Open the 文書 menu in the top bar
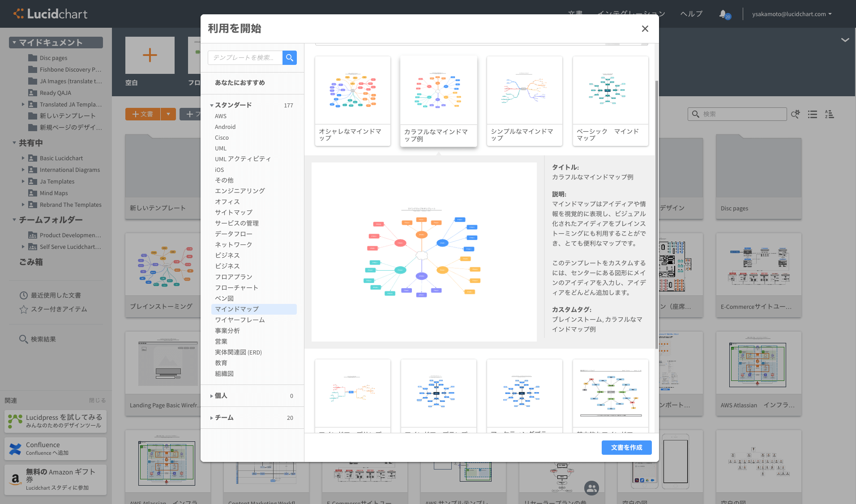 click(575, 13)
